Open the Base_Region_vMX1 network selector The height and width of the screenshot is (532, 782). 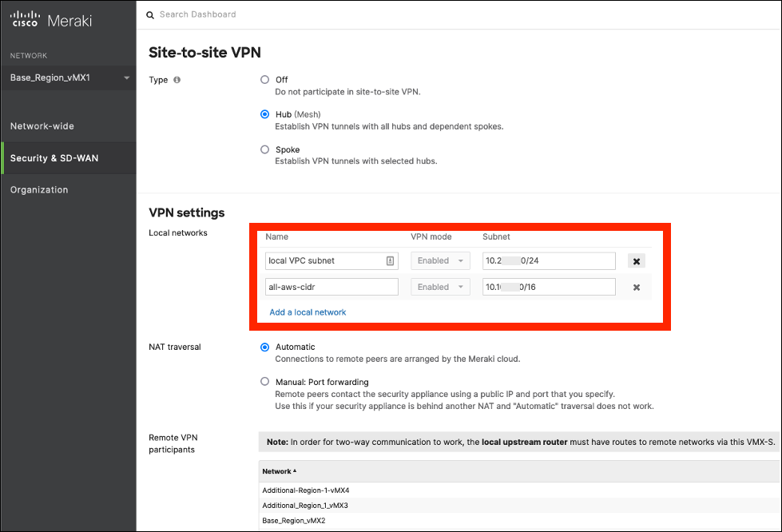68,77
